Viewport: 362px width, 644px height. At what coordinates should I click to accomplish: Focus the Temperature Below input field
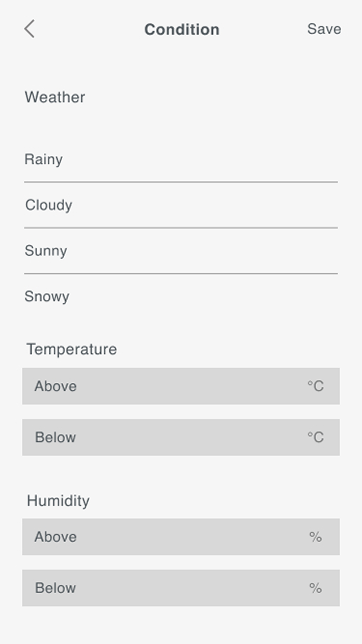point(164,437)
